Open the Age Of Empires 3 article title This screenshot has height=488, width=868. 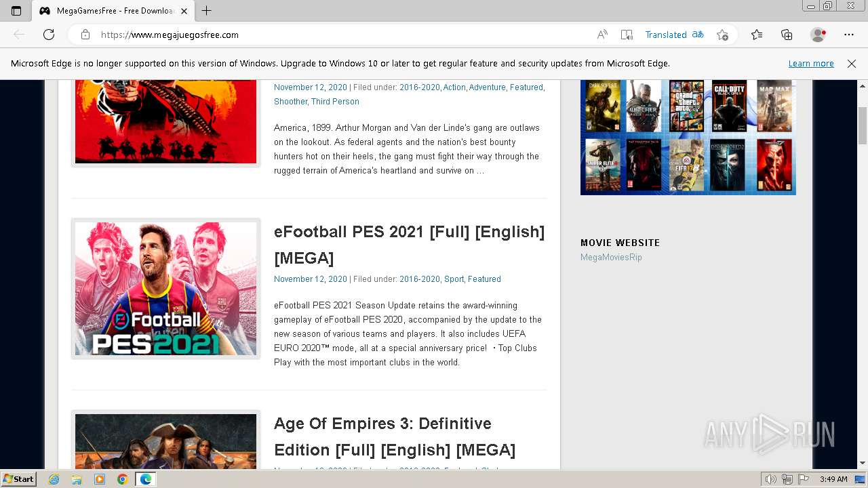point(395,436)
